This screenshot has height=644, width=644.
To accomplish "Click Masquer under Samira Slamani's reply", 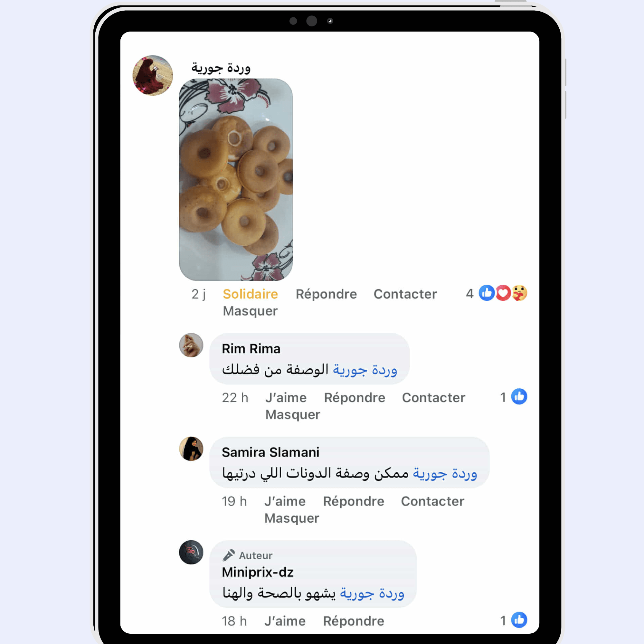I will 292,518.
